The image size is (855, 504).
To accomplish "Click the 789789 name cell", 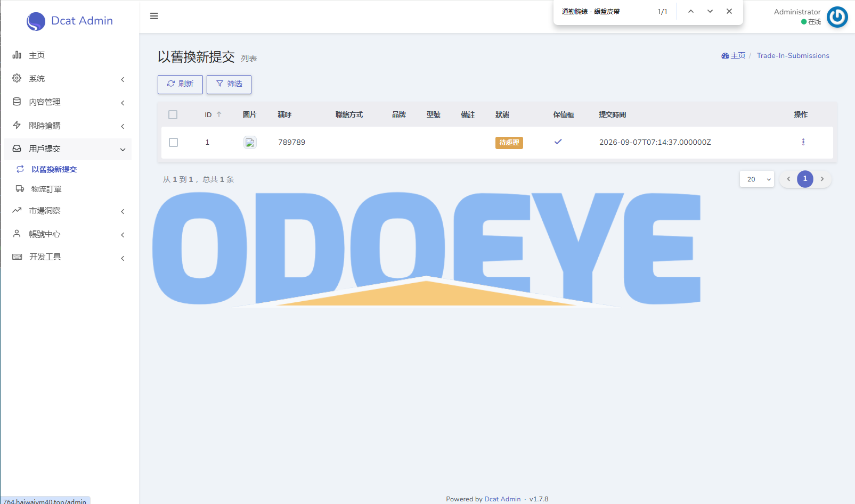I will pos(292,142).
